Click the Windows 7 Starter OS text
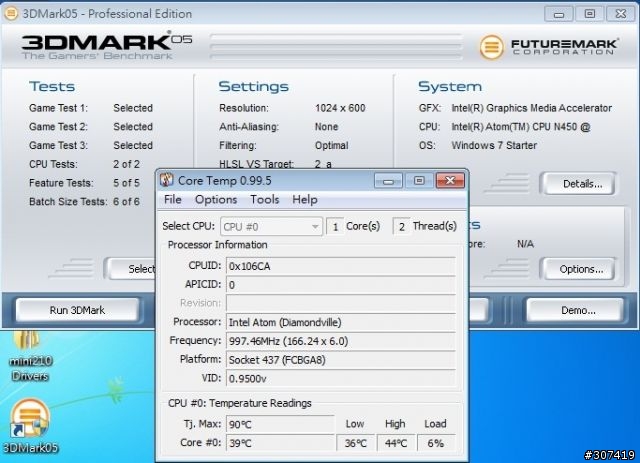The image size is (640, 463). click(x=494, y=146)
